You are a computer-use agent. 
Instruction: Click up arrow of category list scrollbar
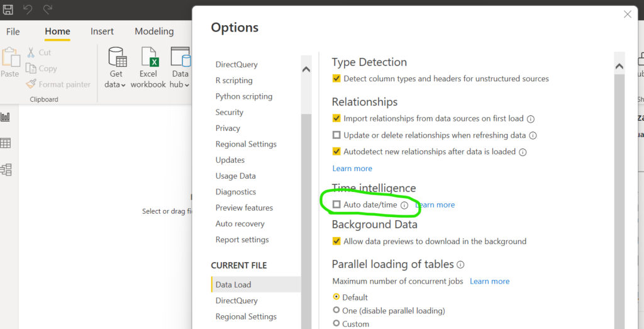click(x=306, y=69)
